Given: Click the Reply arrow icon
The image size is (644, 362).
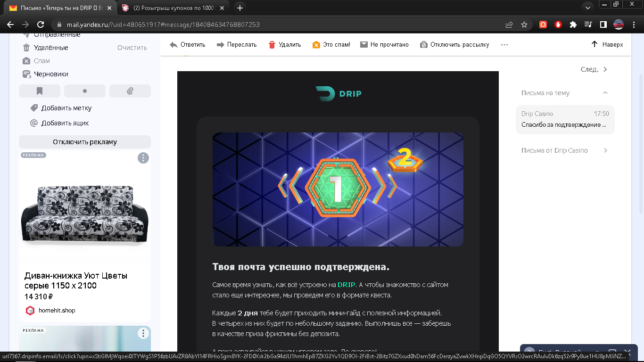Looking at the screenshot, I should click(x=173, y=45).
